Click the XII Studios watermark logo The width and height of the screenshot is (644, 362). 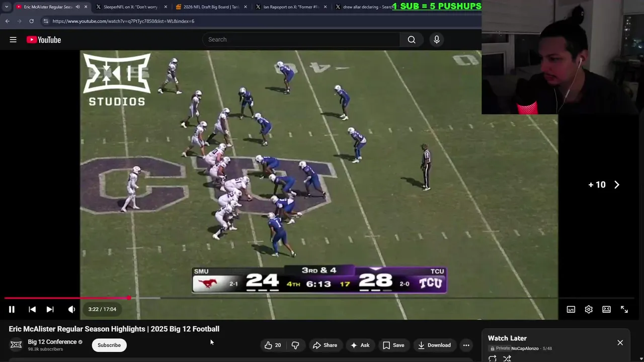point(117,79)
